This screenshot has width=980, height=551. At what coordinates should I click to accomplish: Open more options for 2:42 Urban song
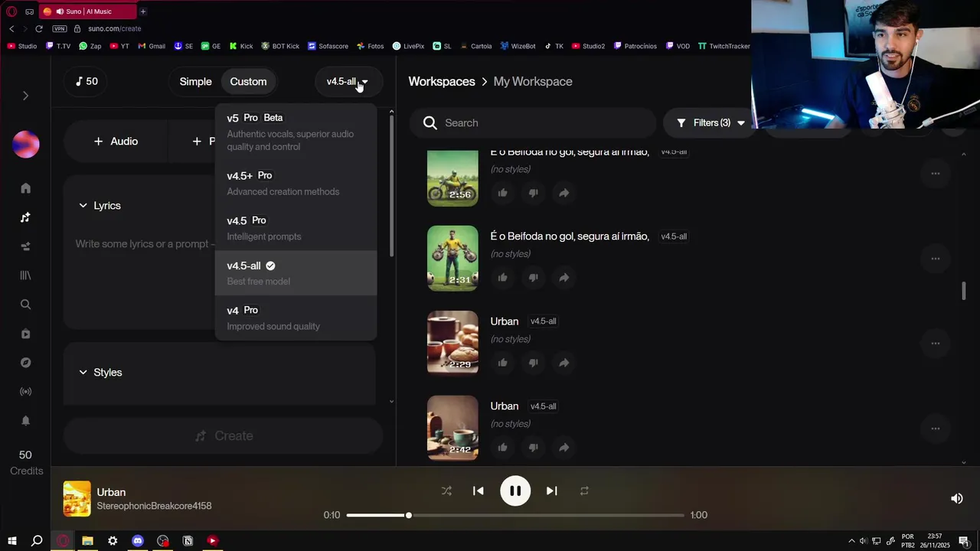[935, 429]
